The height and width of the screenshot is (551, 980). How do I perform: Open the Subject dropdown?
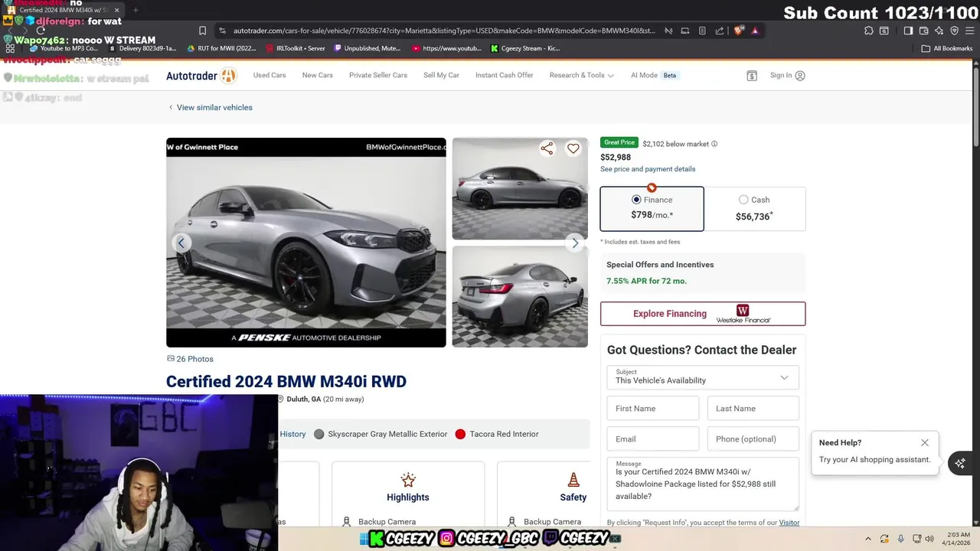(x=703, y=377)
